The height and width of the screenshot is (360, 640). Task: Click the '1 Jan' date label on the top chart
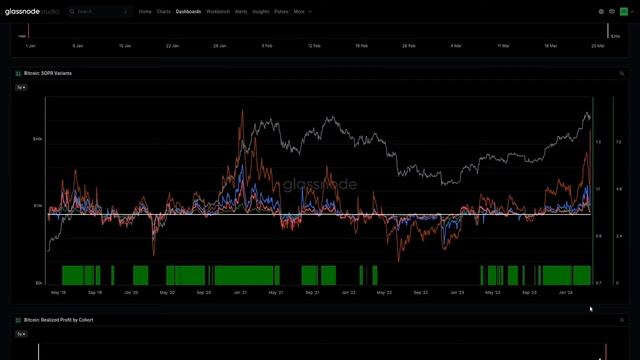coord(31,46)
